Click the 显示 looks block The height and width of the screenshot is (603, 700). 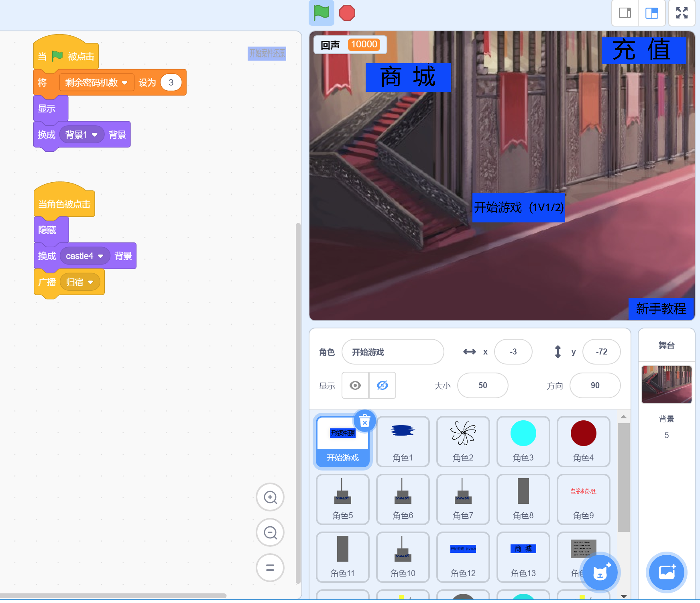coord(51,108)
